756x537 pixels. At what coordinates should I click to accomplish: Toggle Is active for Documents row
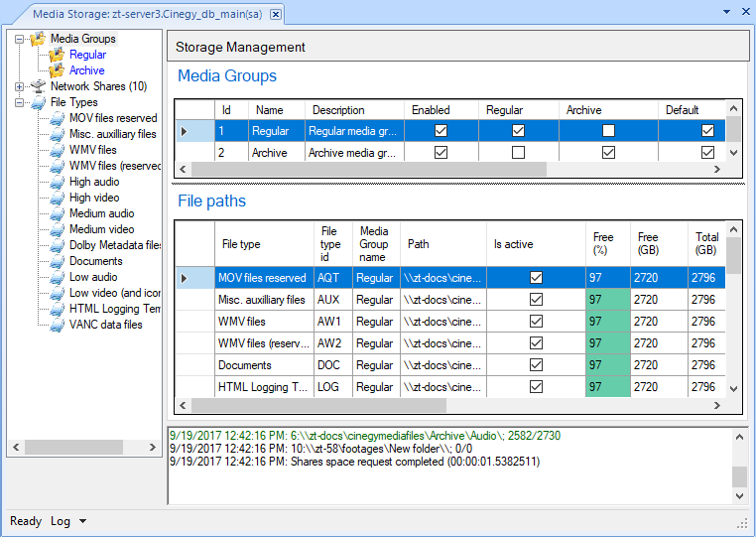coord(536,364)
